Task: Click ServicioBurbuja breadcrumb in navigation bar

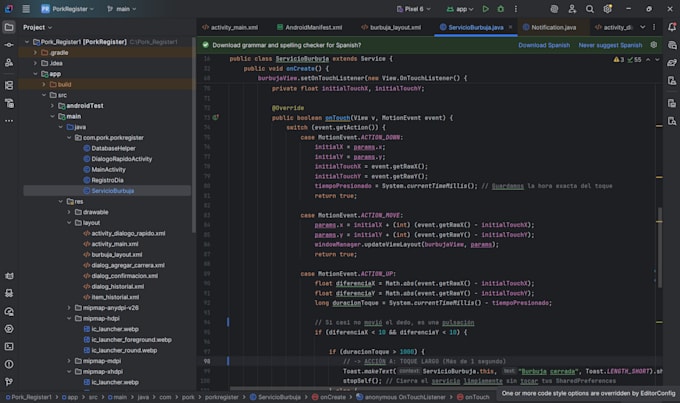Action: coord(275,397)
